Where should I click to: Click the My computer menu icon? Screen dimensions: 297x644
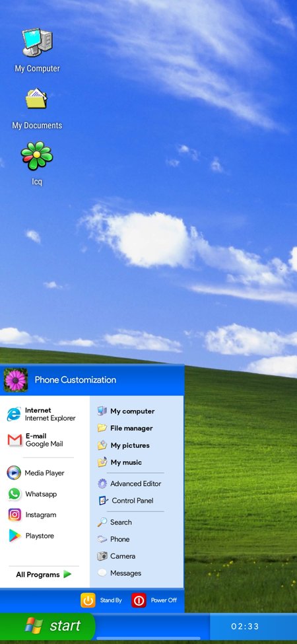click(x=102, y=411)
